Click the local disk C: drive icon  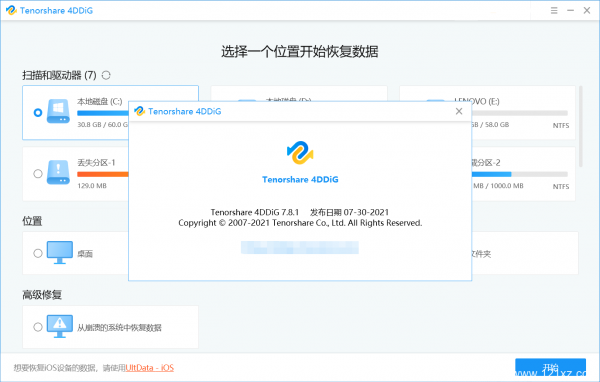click(x=58, y=111)
